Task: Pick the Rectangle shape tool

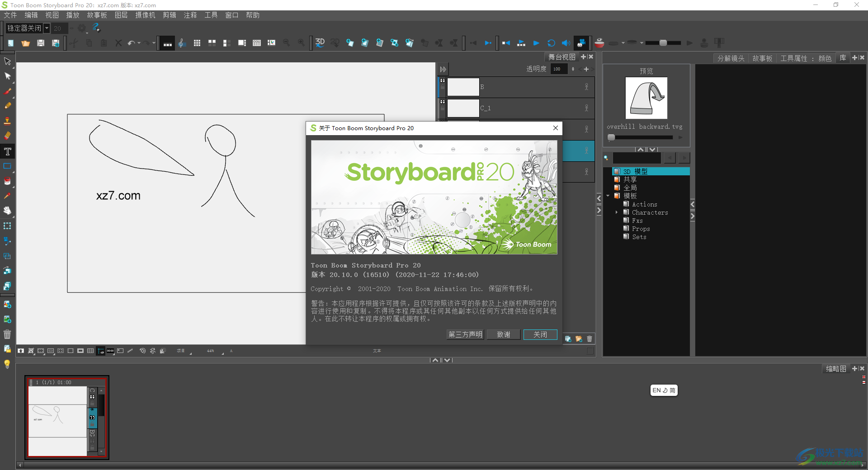Action: pyautogui.click(x=7, y=166)
